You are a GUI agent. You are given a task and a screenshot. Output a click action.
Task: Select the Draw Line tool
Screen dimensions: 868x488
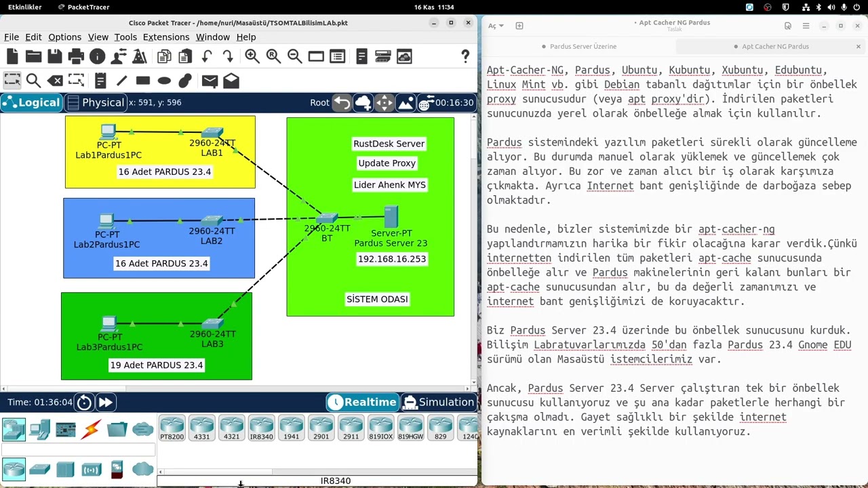point(121,81)
